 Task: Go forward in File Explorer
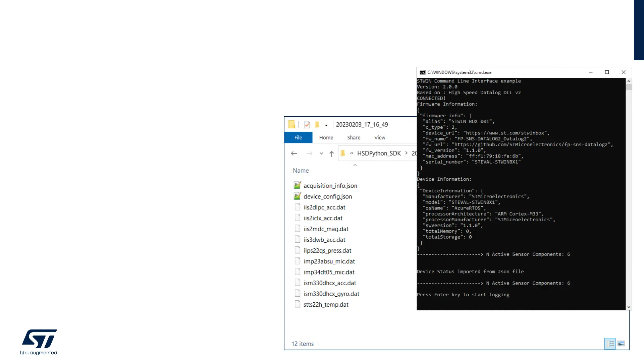309,154
